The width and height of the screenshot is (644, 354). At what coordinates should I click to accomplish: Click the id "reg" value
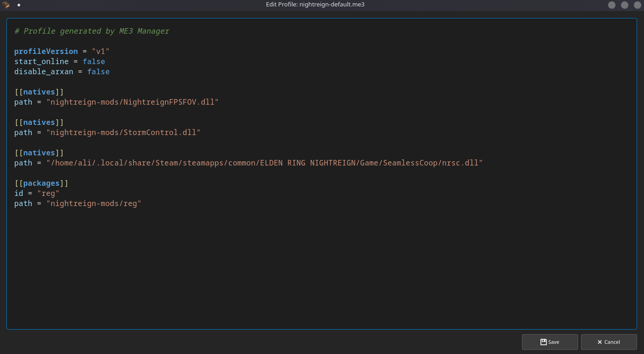pos(48,193)
